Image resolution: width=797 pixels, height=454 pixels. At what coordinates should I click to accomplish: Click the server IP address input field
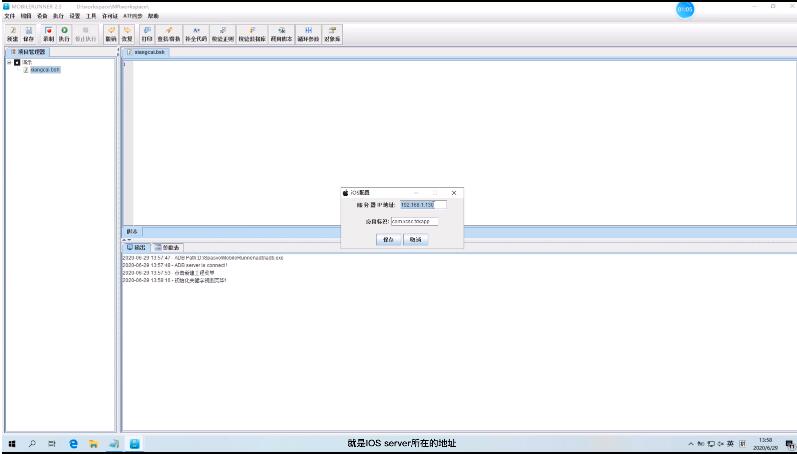coord(422,205)
